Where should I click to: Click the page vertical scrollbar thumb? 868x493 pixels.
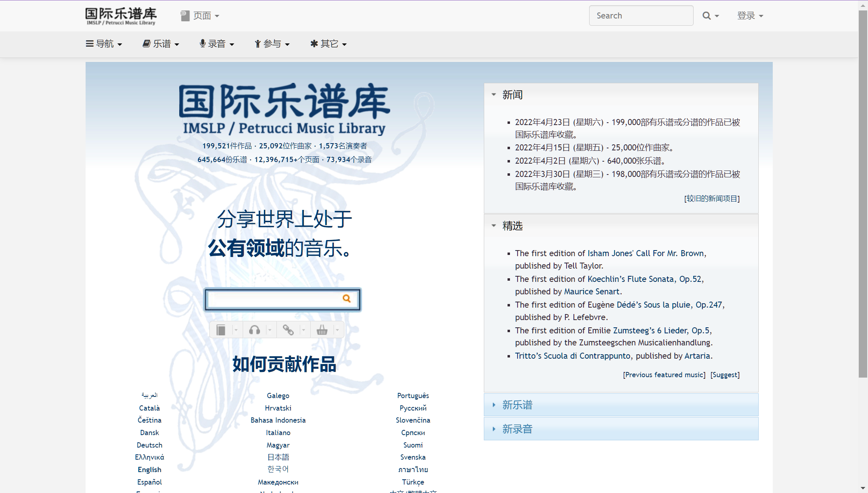point(863,194)
